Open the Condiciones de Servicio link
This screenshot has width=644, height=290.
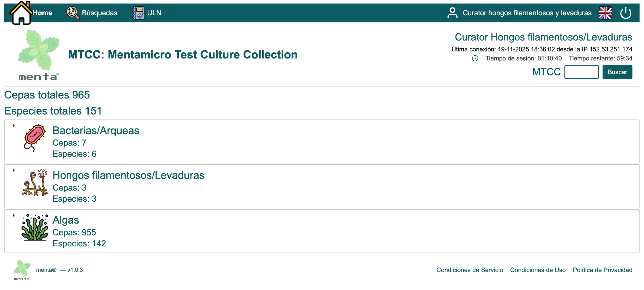point(469,270)
